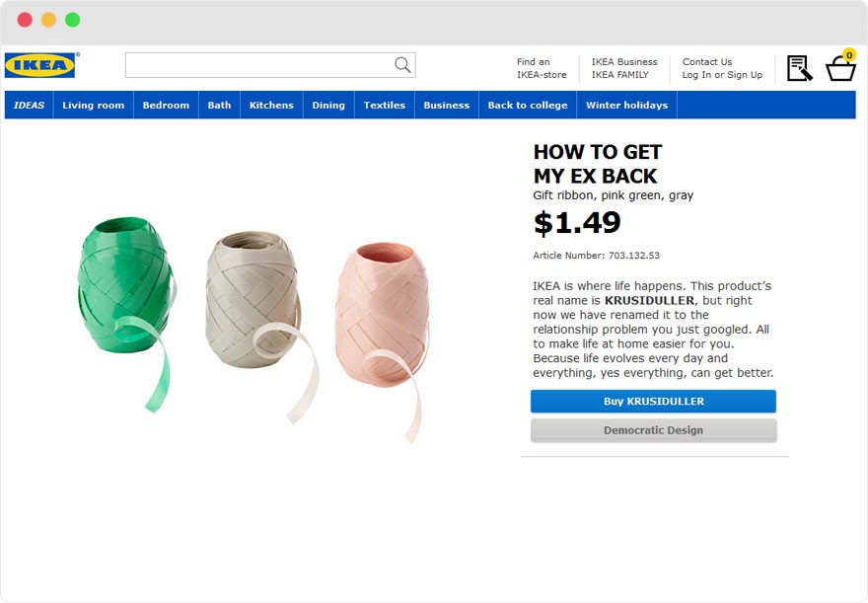
Task: Open the IDEAS menu item
Action: coord(29,106)
